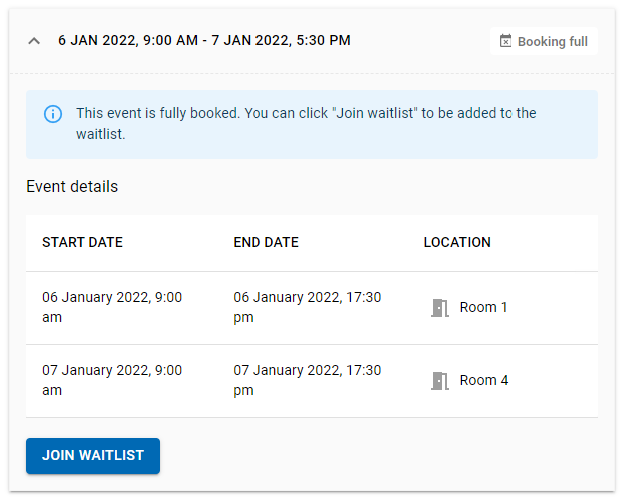626x502 pixels.
Task: Click the Location column header
Action: (457, 242)
